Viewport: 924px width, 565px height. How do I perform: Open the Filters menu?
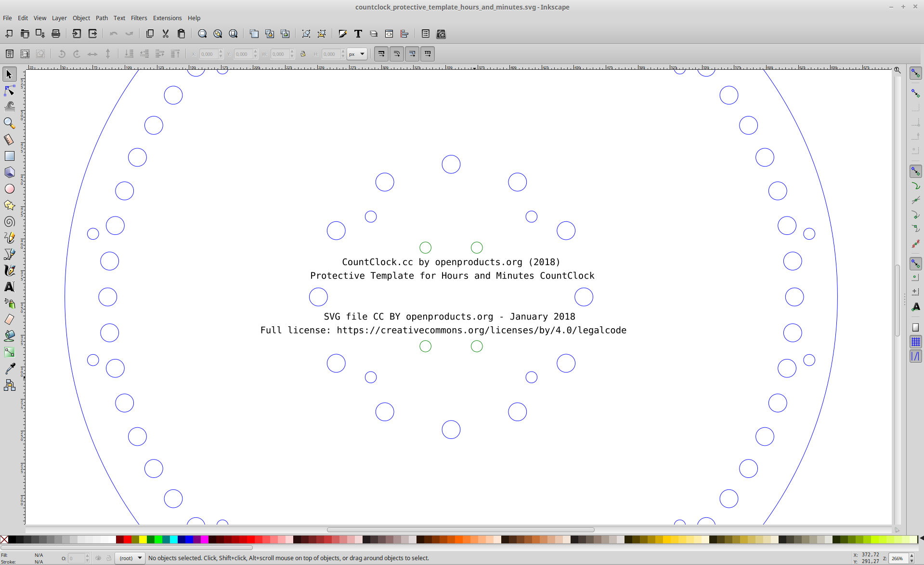coord(139,18)
